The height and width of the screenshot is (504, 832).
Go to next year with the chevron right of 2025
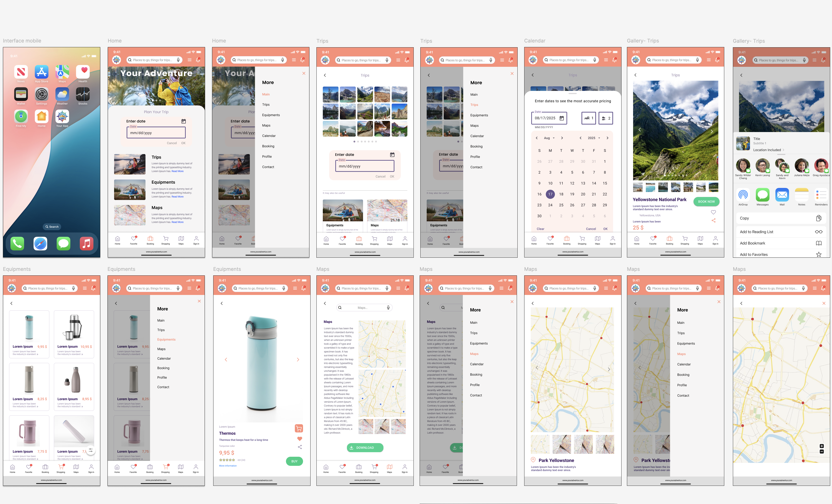(607, 138)
